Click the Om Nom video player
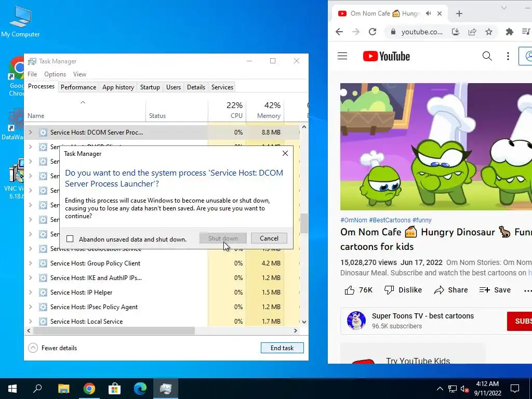The width and height of the screenshot is (532, 399). point(436,147)
